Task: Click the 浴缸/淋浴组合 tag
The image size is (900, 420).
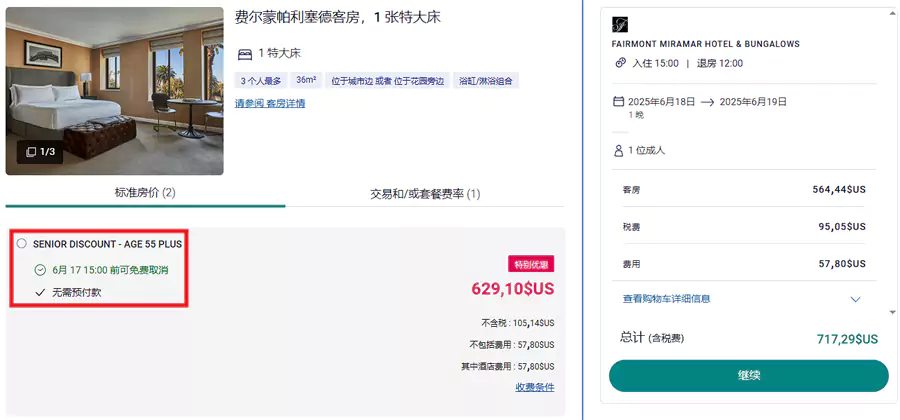Action: (486, 81)
